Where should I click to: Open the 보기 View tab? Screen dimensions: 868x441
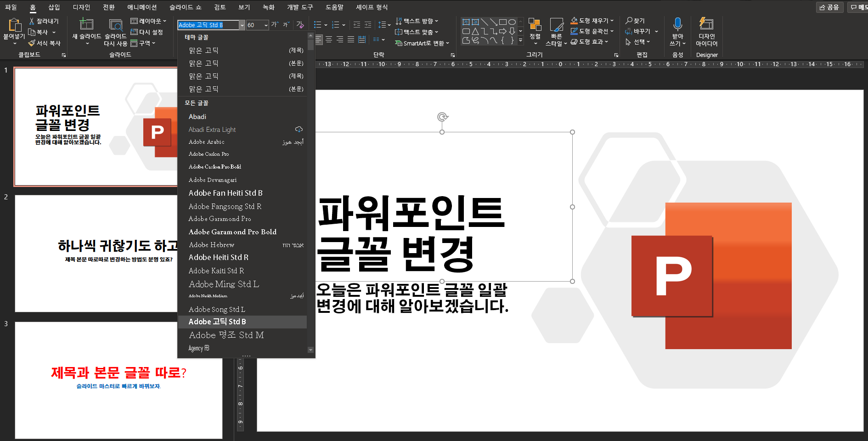pyautogui.click(x=244, y=7)
